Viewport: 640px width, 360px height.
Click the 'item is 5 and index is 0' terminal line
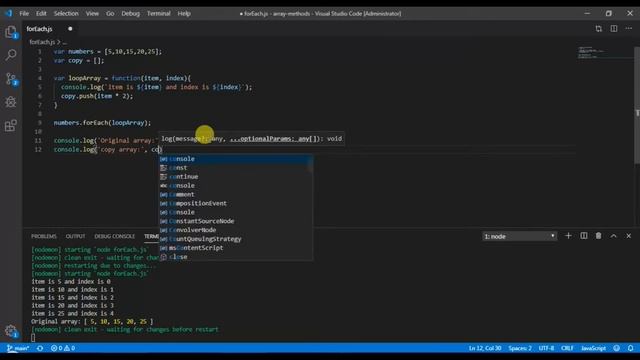tap(71, 282)
